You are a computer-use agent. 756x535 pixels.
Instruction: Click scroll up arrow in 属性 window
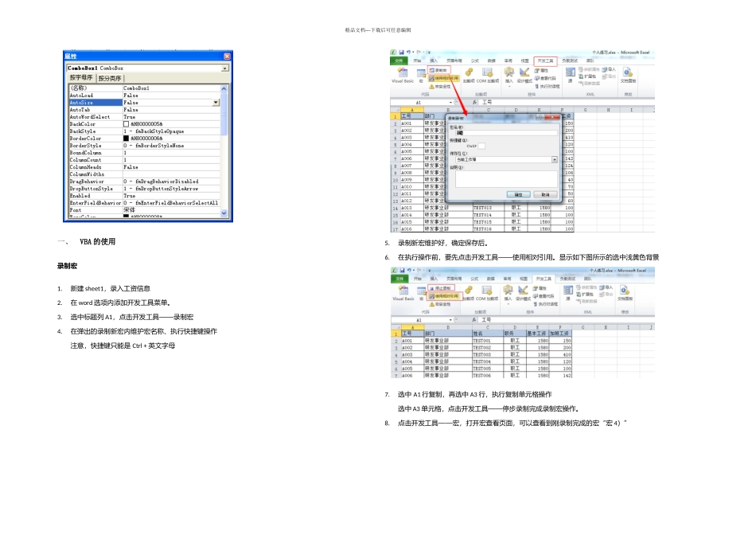click(224, 88)
